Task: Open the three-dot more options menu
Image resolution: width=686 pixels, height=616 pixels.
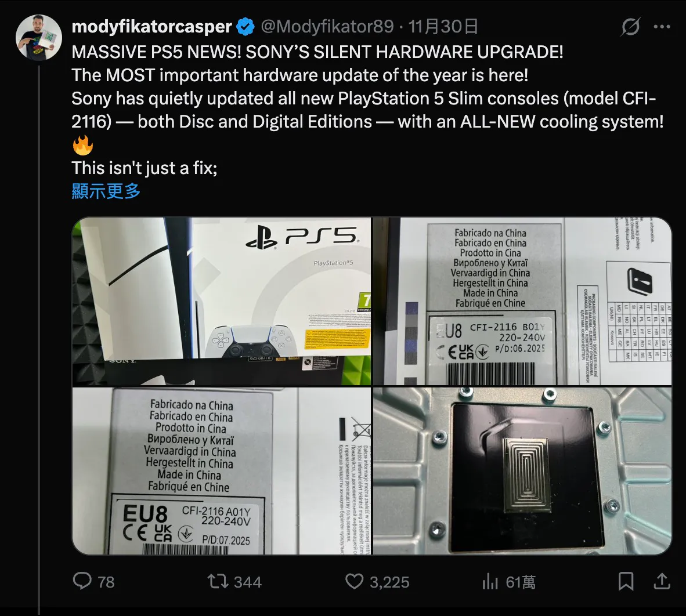Action: point(662,27)
